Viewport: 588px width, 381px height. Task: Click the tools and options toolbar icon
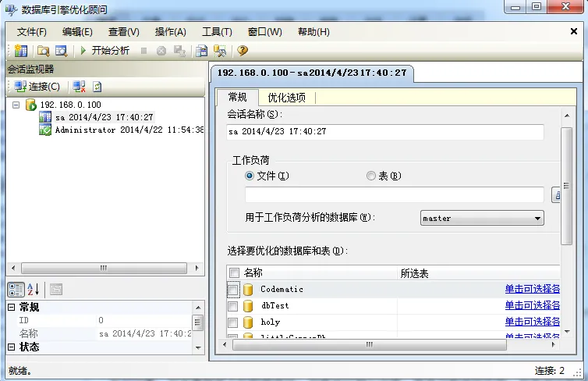(x=220, y=51)
